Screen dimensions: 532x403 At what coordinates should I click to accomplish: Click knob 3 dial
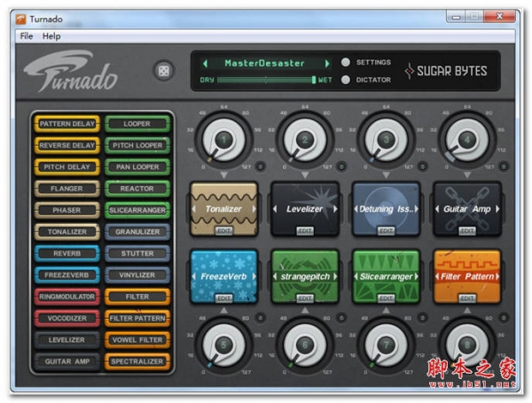pyautogui.click(x=386, y=140)
